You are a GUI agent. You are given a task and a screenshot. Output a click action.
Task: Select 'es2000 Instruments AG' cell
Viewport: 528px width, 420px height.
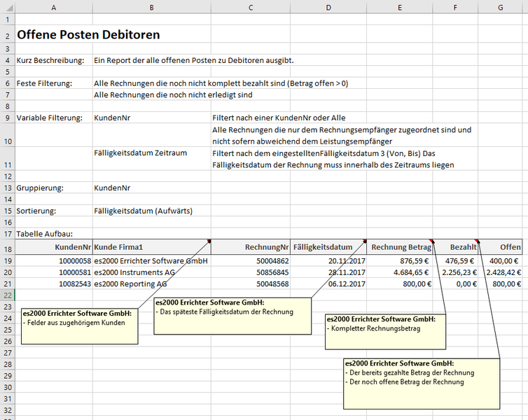tap(152, 272)
